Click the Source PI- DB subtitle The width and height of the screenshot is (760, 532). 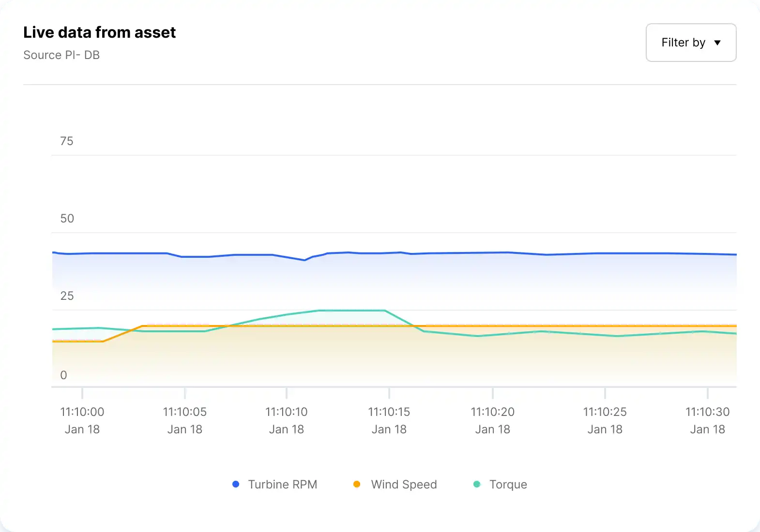click(x=61, y=55)
